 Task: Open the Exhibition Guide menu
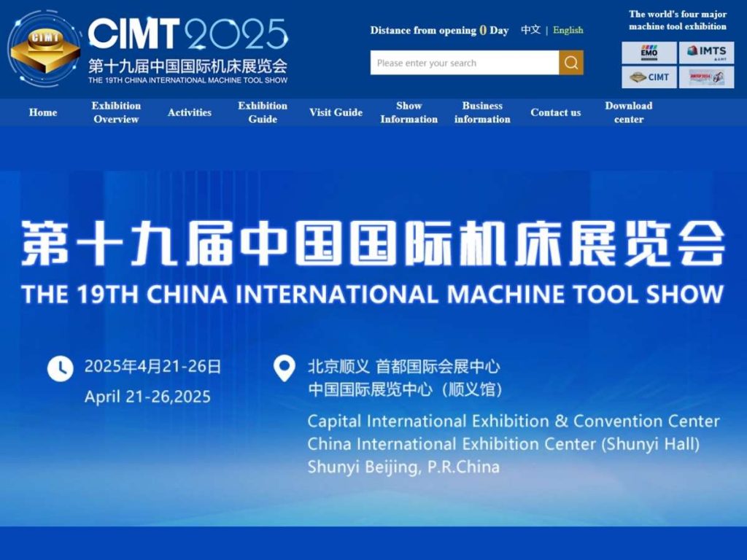[x=263, y=112]
